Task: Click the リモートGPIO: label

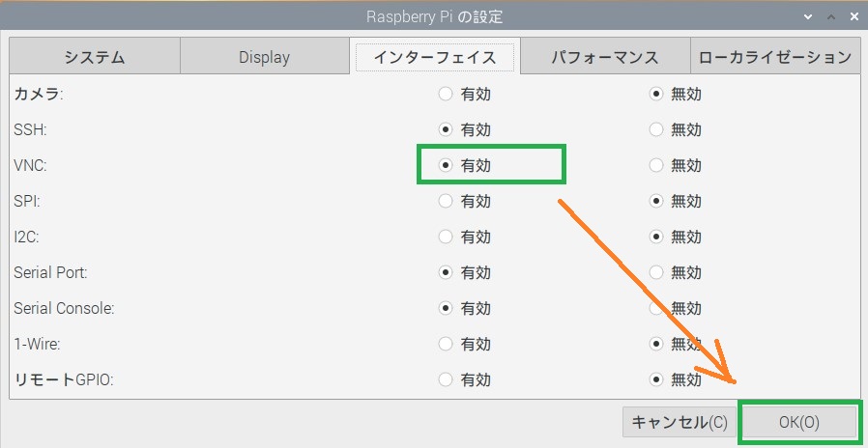Action: pyautogui.click(x=64, y=380)
